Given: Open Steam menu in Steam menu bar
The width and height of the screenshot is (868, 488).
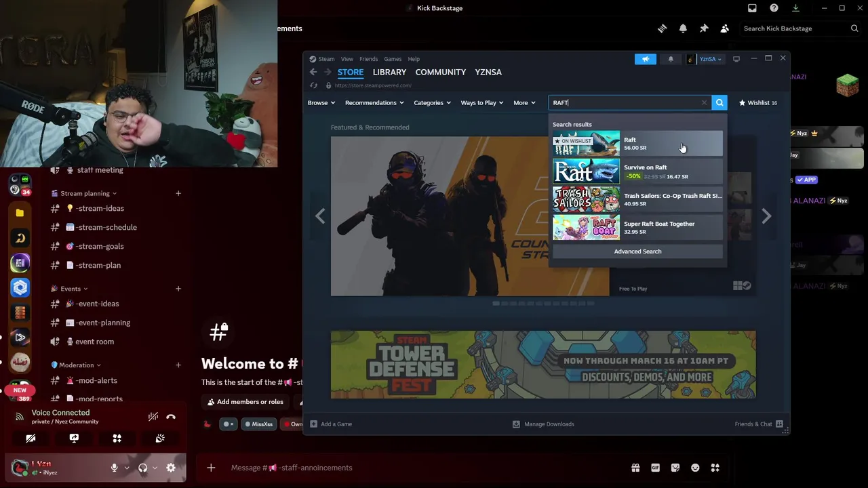Looking at the screenshot, I should tap(326, 59).
